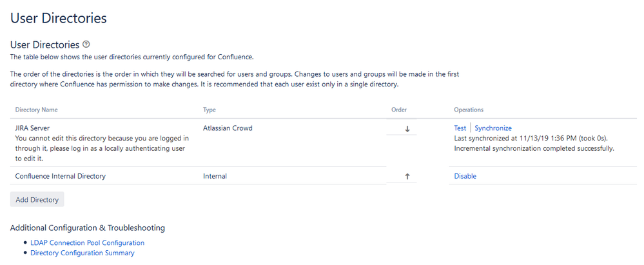The width and height of the screenshot is (644, 265).
Task: Synchronize the JIRA Server directory
Action: pos(493,128)
